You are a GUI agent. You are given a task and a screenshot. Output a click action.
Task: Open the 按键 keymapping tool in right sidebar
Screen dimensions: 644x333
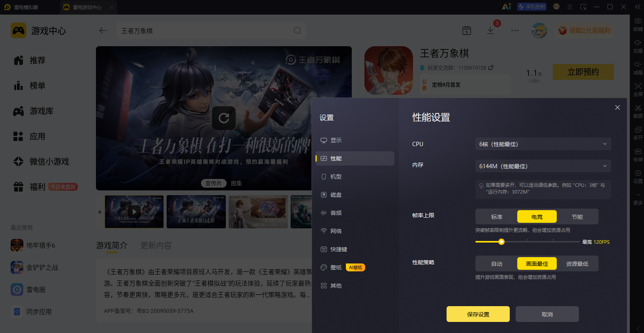638,24
